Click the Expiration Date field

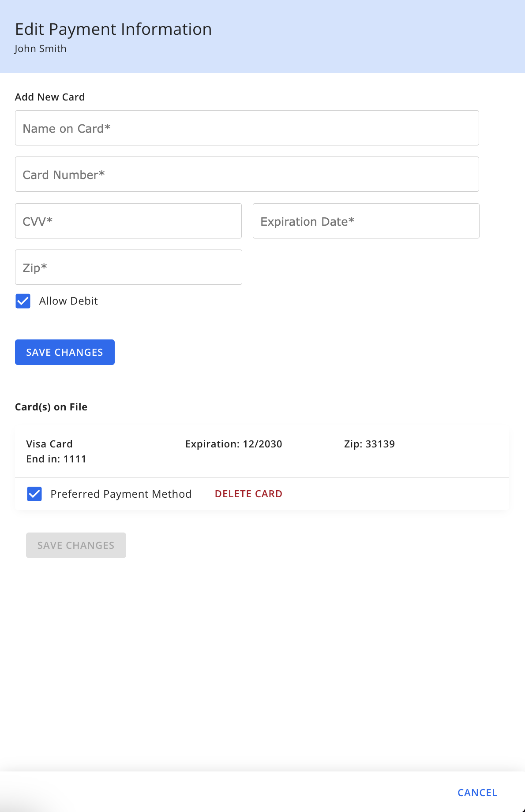click(366, 221)
